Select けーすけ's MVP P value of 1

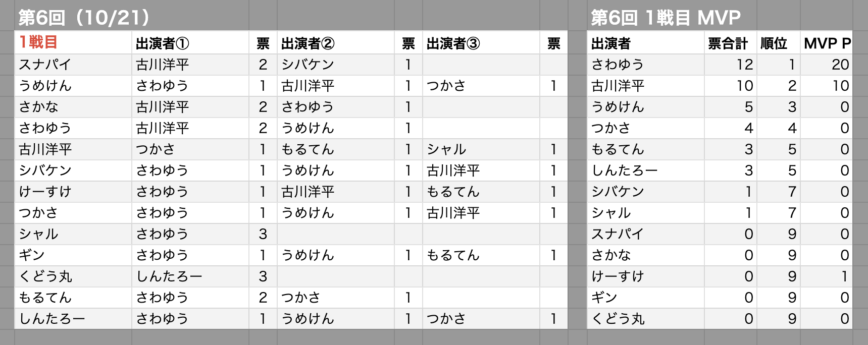(x=844, y=276)
